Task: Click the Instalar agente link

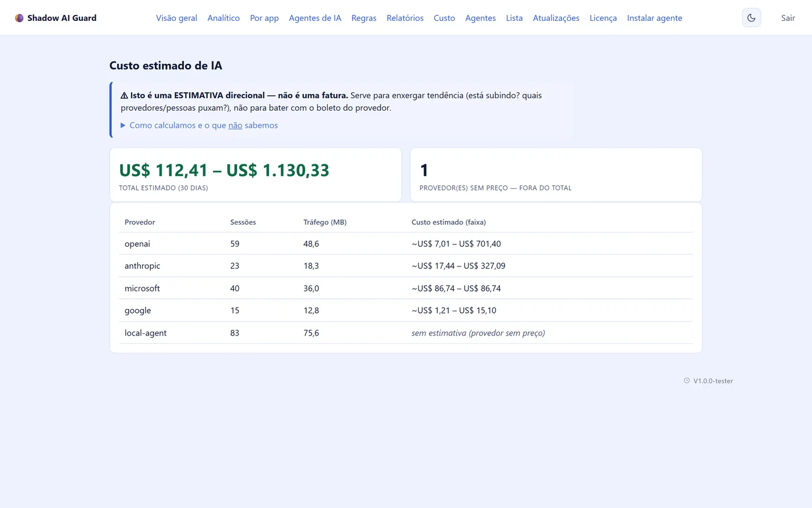Action: tap(654, 18)
